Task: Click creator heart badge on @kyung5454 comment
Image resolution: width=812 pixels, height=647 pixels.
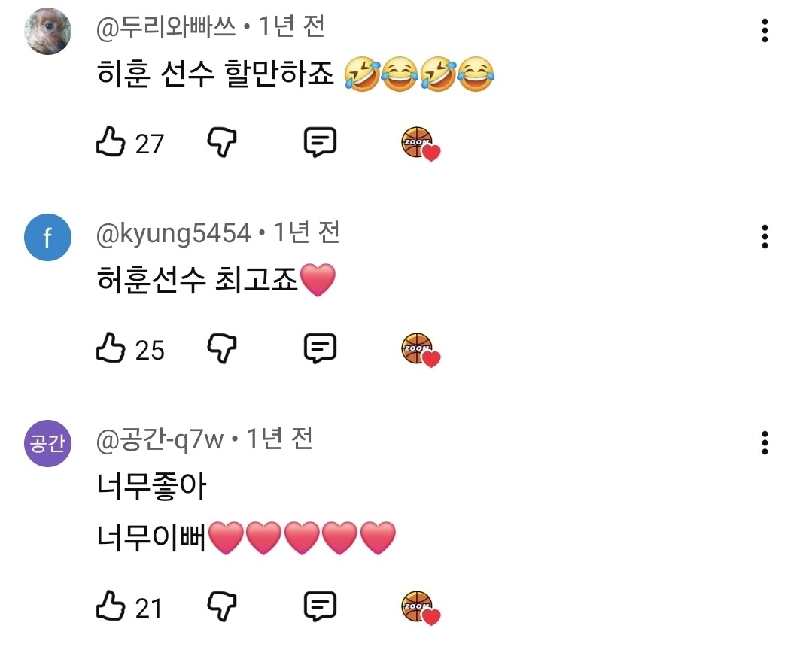Action: [421, 350]
